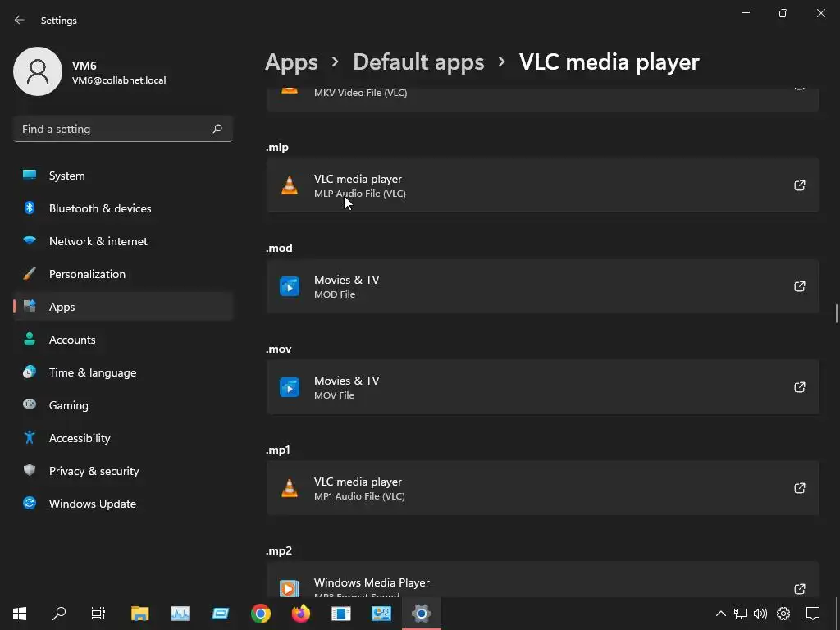Open the notification center
The image size is (840, 630).
pos(813,614)
